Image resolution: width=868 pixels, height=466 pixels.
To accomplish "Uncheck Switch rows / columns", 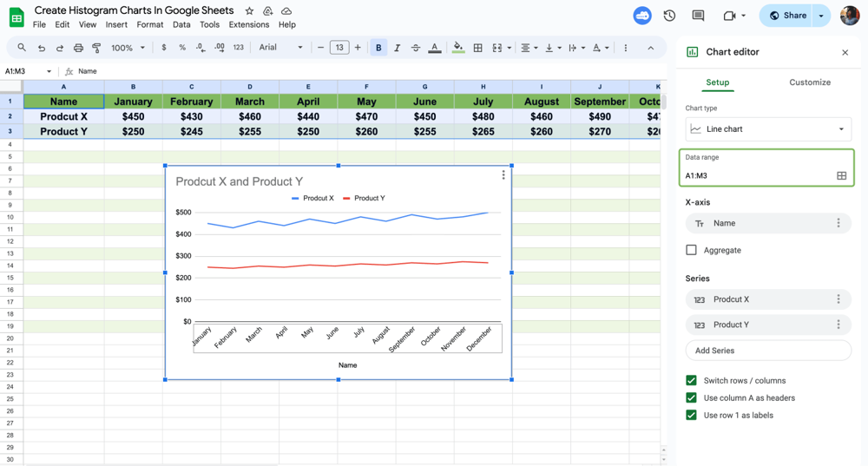I will (692, 380).
